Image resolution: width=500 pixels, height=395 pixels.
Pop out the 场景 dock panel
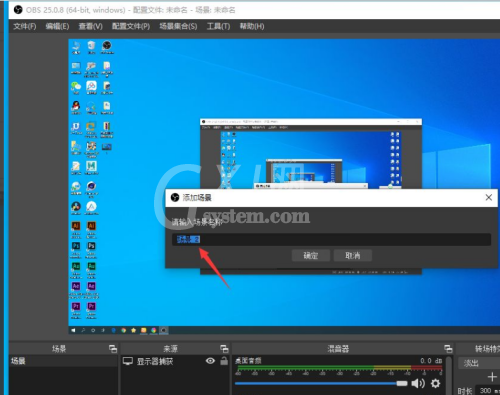(x=113, y=349)
